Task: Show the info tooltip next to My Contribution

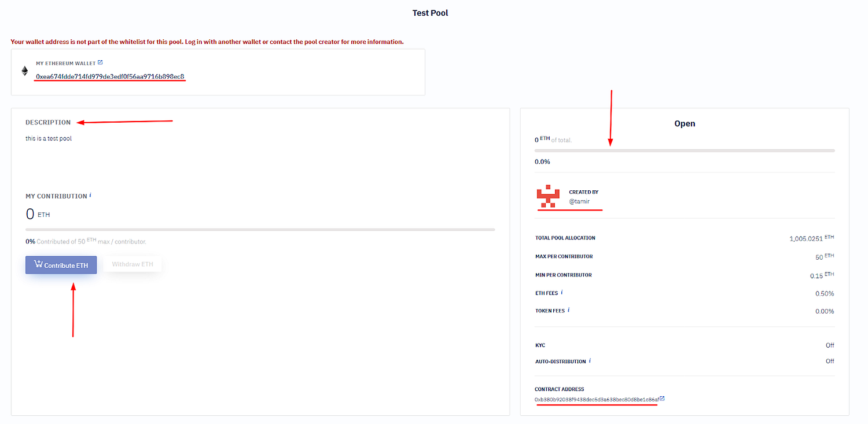Action: coord(90,196)
